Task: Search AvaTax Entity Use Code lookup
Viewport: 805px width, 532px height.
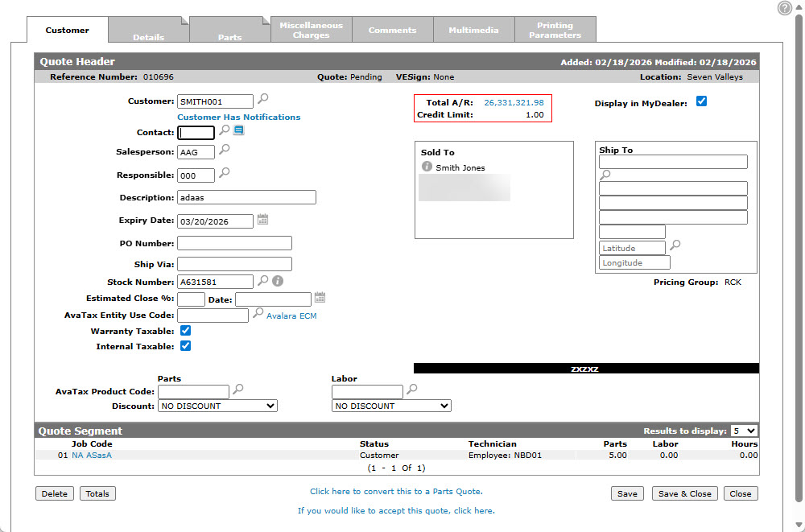Action: tap(258, 314)
